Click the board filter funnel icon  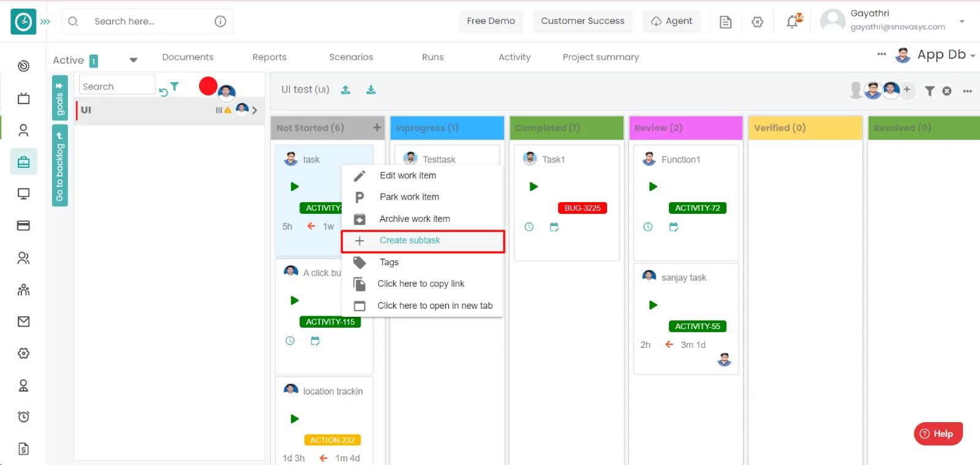929,91
